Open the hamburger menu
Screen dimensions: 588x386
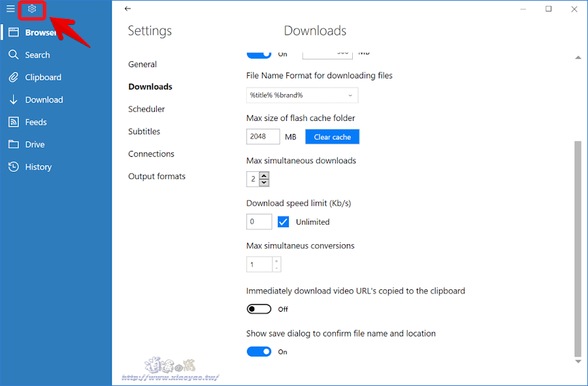[10, 9]
